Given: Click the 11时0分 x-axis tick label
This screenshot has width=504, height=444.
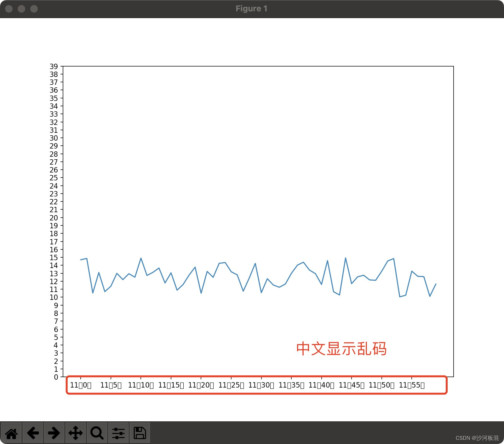Looking at the screenshot, I should tap(81, 385).
